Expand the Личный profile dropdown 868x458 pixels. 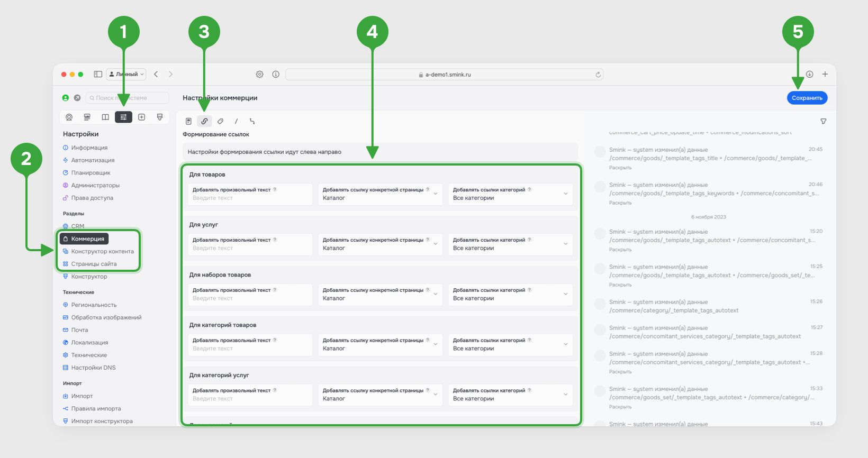coord(126,74)
